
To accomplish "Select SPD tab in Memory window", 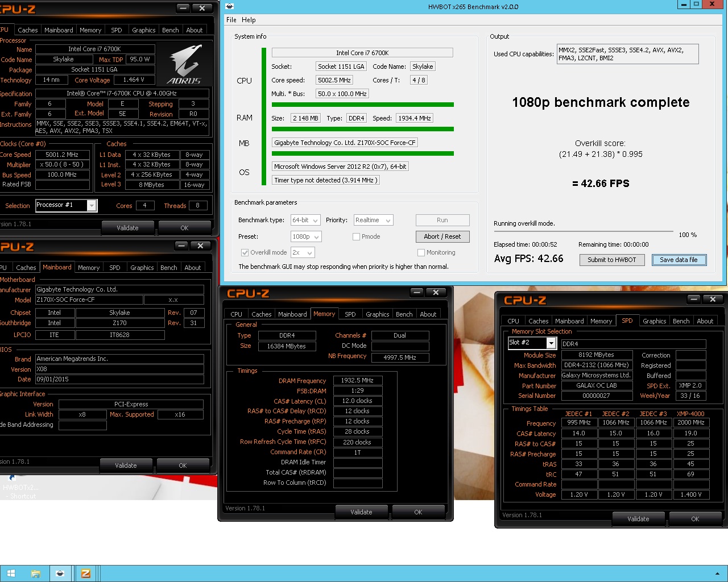I will [350, 314].
